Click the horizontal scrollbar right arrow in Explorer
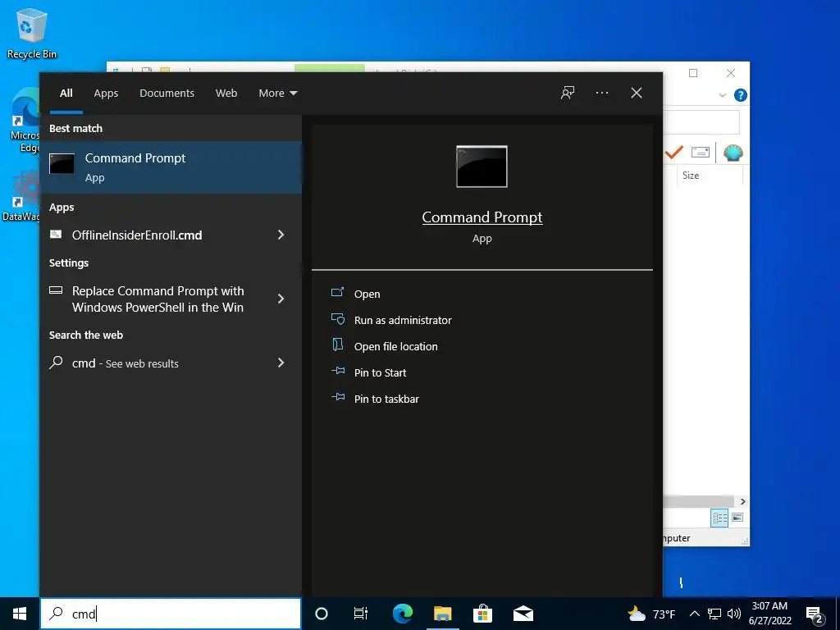This screenshot has height=630, width=840. 742,501
